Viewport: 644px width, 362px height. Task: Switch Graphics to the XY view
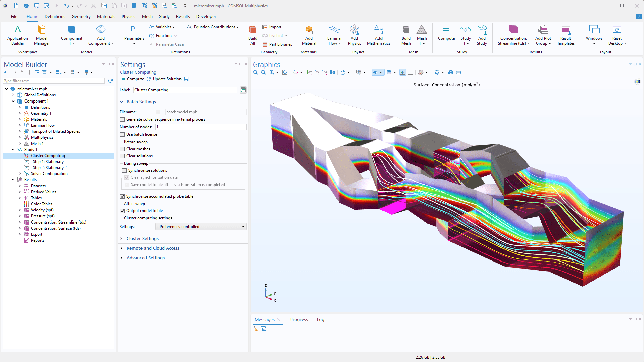(309, 72)
